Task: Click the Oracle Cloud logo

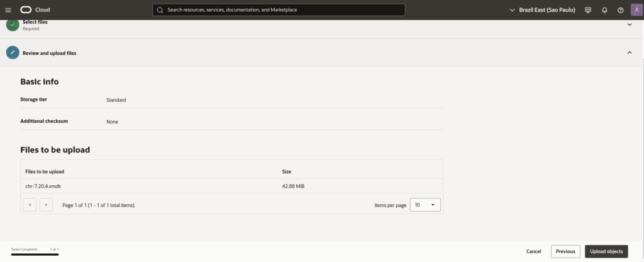Action: [x=35, y=10]
